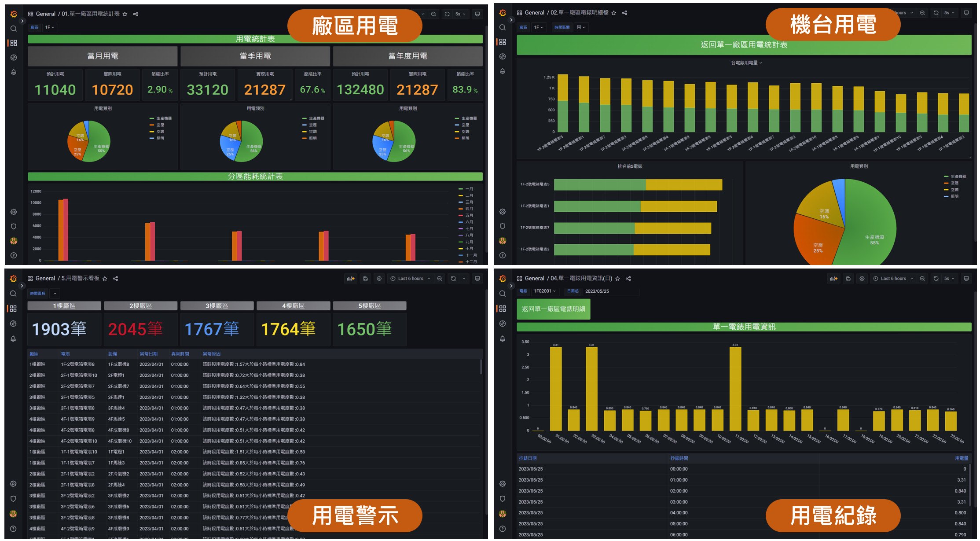
Task: Click 空壓 color swatch in 02.單一廠區電錶明細檔 pie legend
Action: 946,183
